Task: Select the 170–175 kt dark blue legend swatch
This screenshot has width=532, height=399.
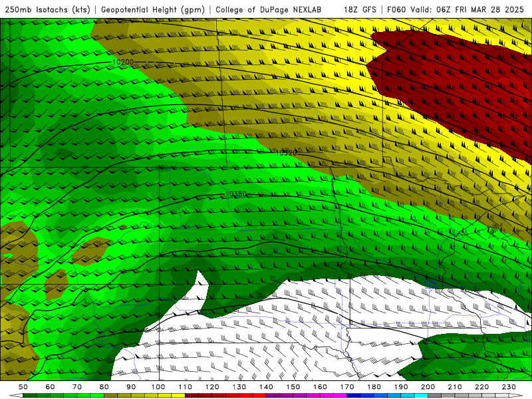Action: coord(354,396)
